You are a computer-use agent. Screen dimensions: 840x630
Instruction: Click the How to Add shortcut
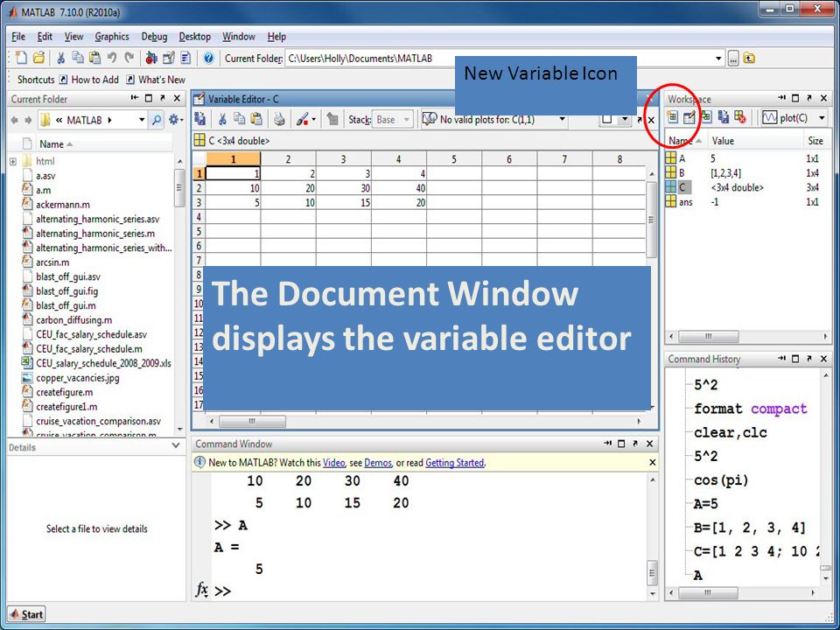[x=89, y=80]
